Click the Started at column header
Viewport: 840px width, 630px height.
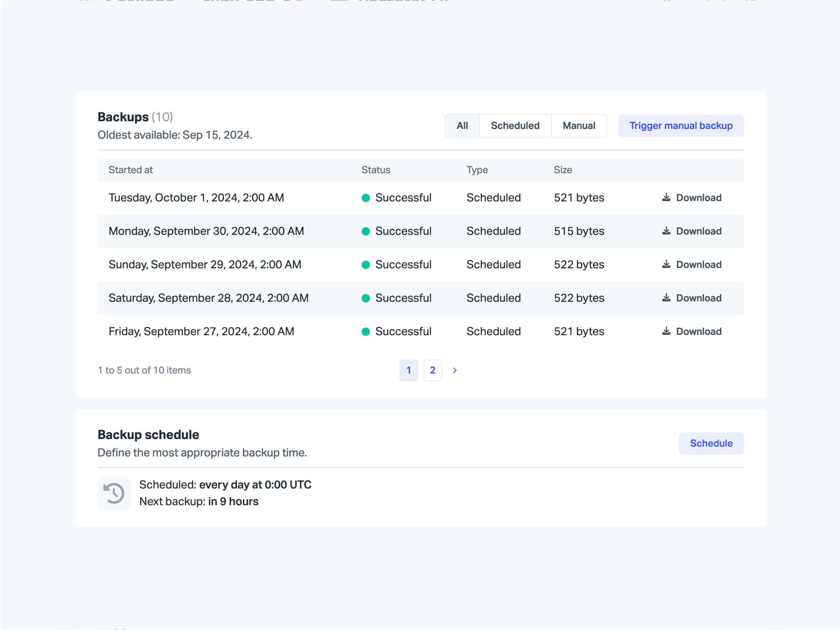tap(130, 170)
